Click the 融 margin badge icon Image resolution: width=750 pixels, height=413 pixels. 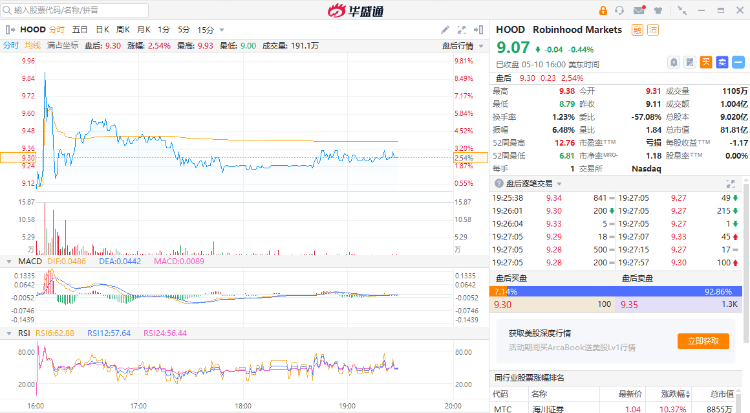click(637, 30)
